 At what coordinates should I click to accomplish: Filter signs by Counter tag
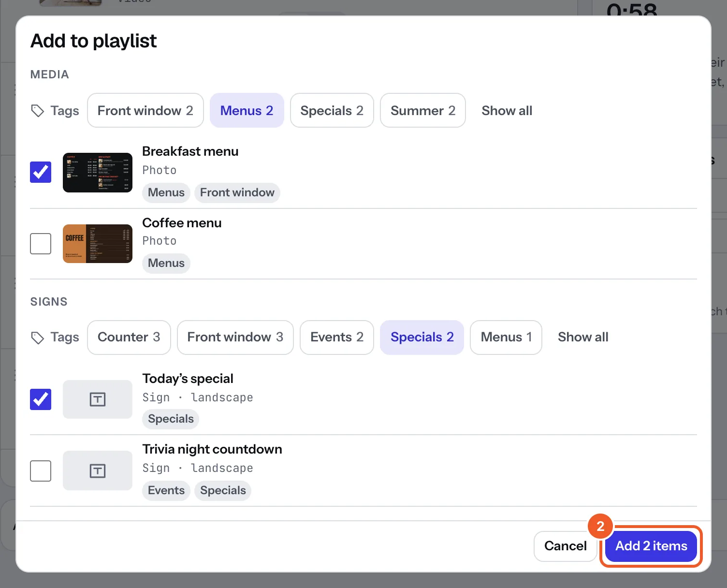[129, 337]
